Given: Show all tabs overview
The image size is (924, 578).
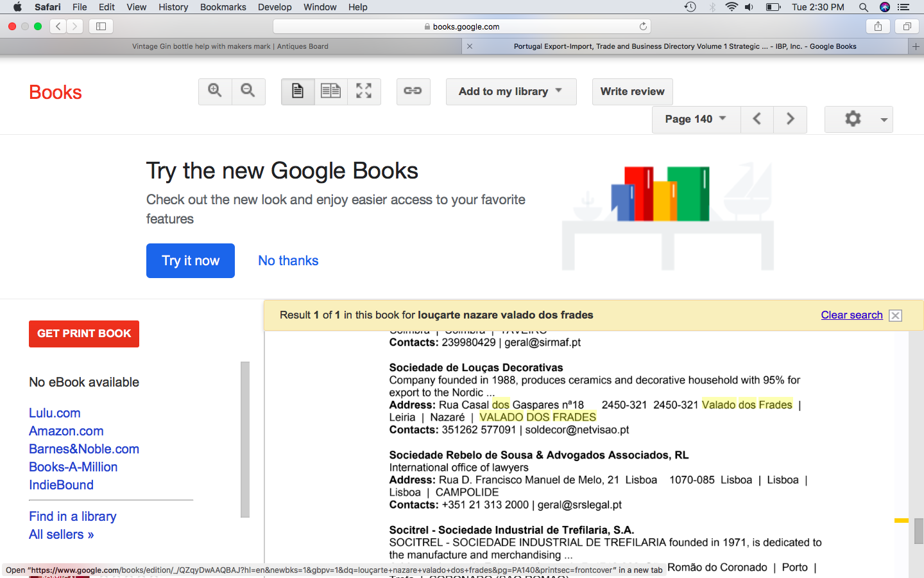Looking at the screenshot, I should click(907, 26).
